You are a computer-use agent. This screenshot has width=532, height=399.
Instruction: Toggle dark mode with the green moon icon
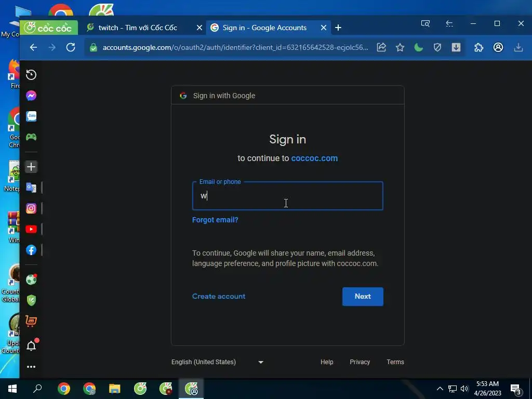coord(419,47)
